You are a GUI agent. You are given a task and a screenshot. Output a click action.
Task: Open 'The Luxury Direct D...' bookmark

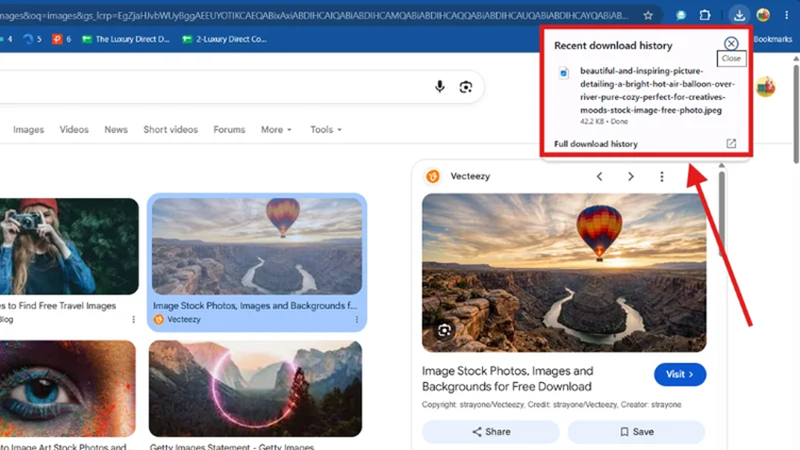point(126,39)
